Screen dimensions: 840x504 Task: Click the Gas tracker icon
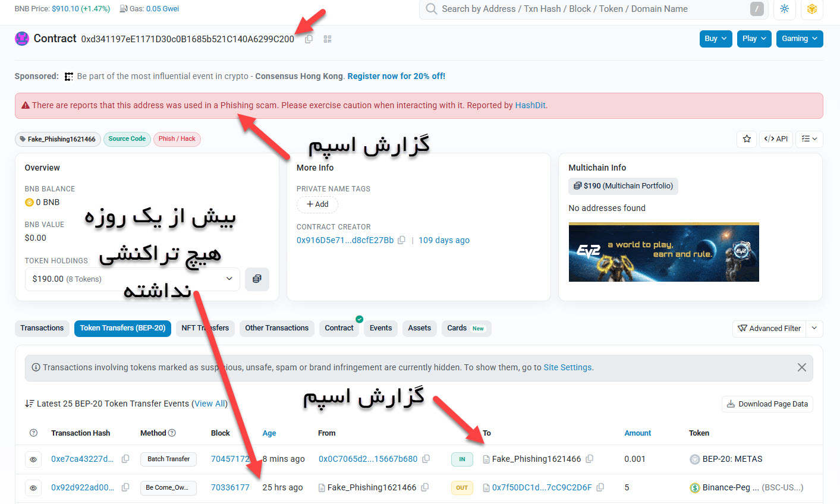[x=122, y=8]
